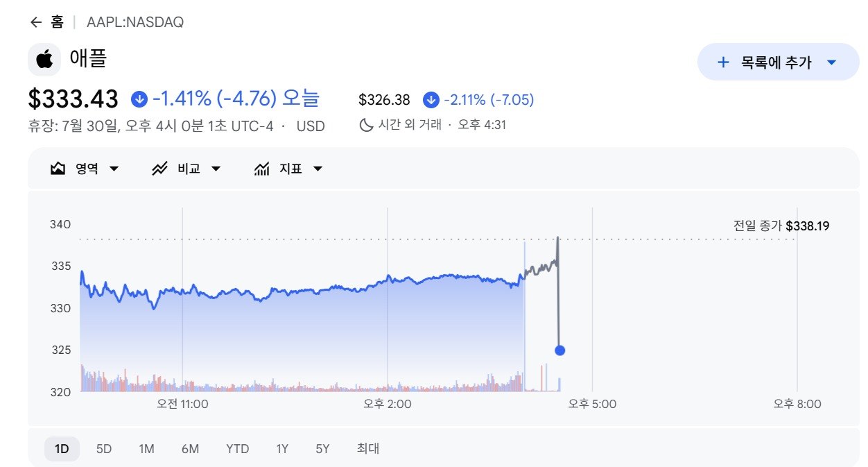The width and height of the screenshot is (868, 467).
Task: Expand the 비교 compare dropdown
Action: pos(186,169)
